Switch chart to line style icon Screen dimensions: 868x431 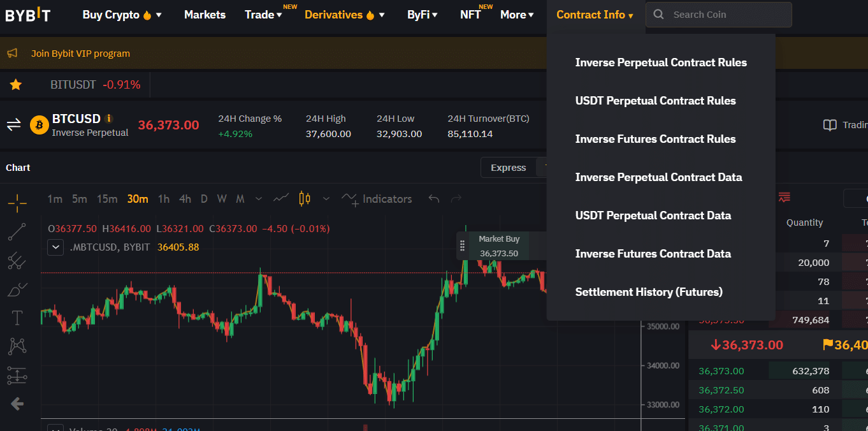[x=281, y=199]
